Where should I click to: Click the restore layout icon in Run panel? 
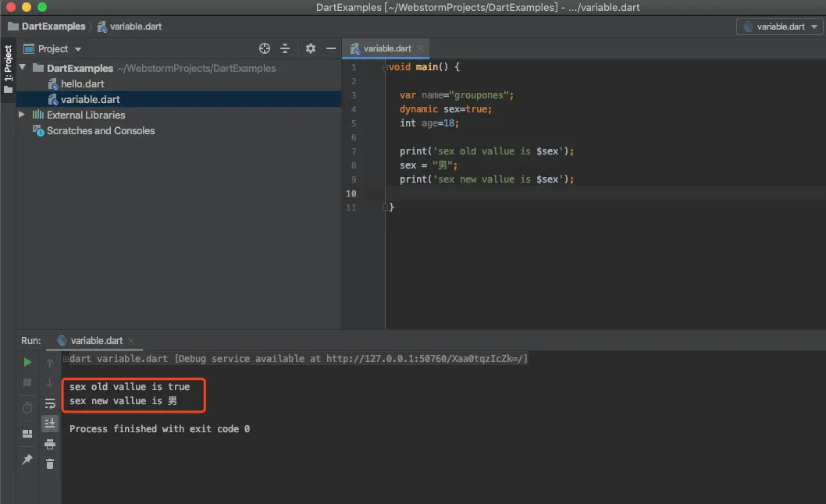pyautogui.click(x=27, y=434)
